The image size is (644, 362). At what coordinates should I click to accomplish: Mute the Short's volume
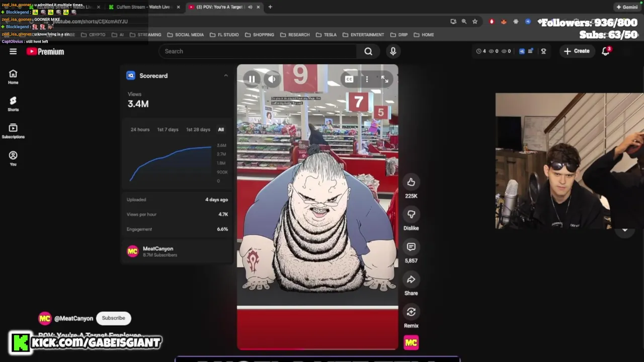point(272,79)
